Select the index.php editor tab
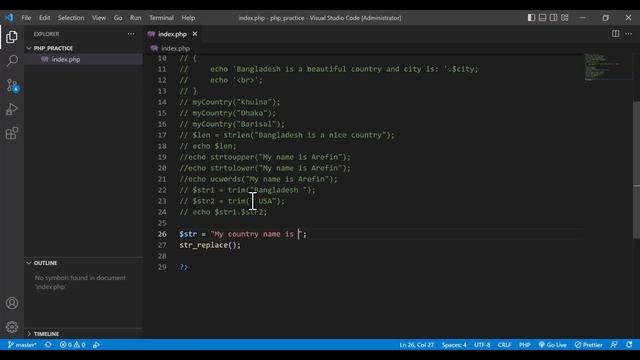This screenshot has width=640, height=360. (x=173, y=34)
